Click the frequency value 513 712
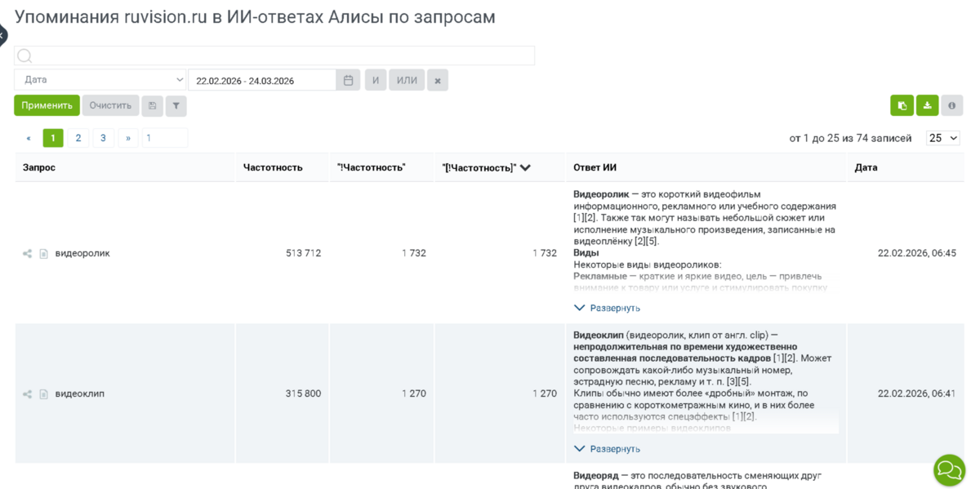Image resolution: width=980 pixels, height=489 pixels. (303, 253)
